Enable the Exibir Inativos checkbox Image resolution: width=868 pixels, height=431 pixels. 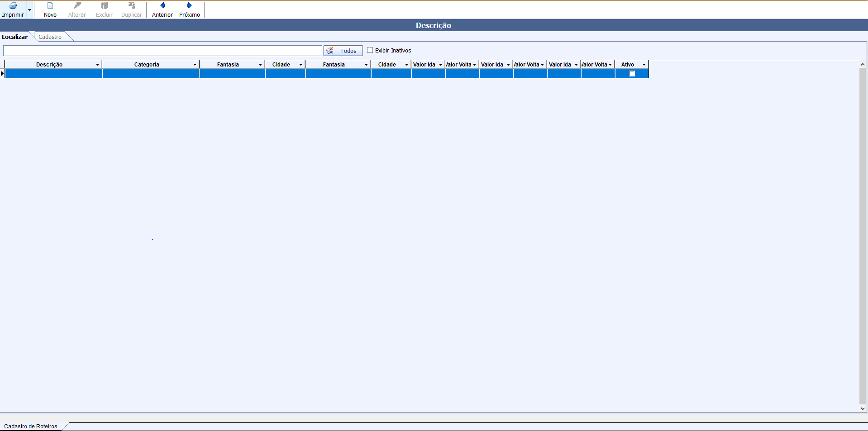[x=370, y=50]
